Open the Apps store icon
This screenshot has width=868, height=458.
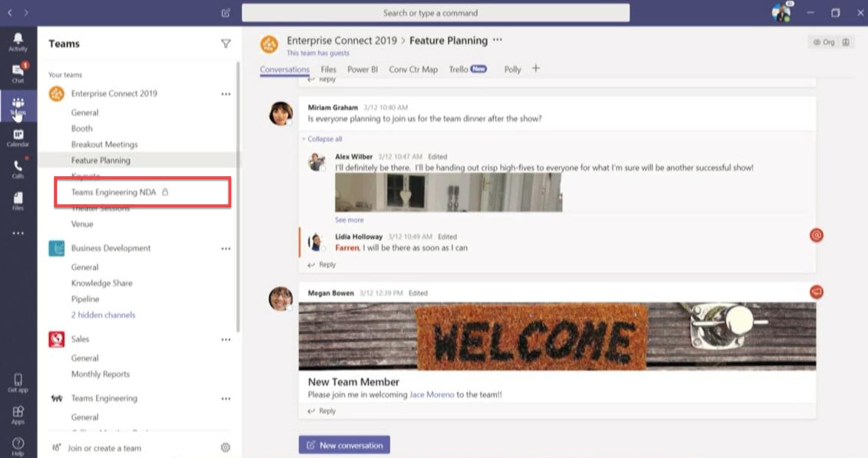[18, 415]
